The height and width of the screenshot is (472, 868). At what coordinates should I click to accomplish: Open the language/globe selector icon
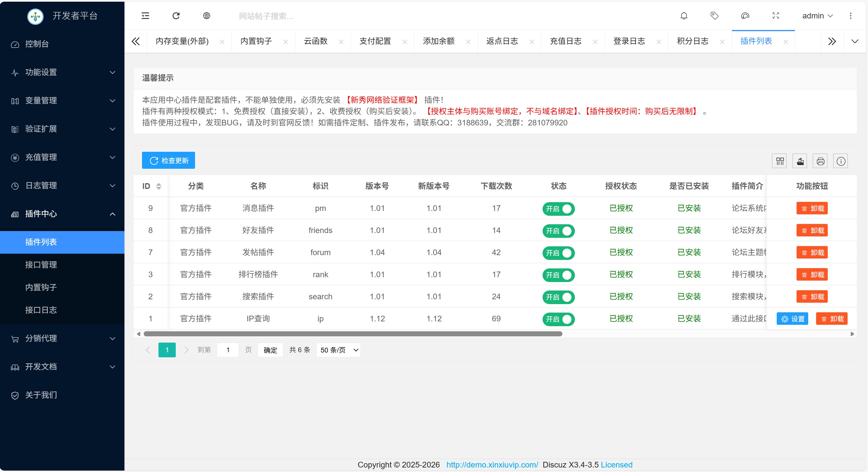[207, 16]
